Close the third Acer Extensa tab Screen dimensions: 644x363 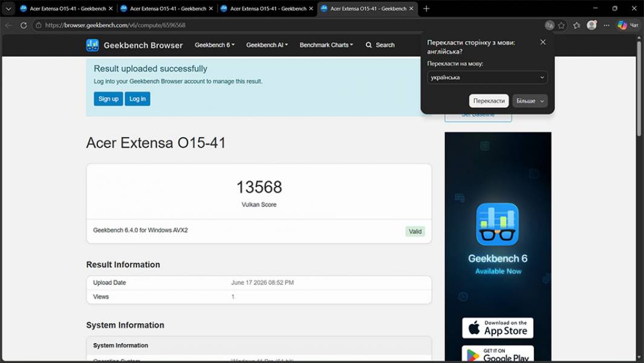coord(311,8)
